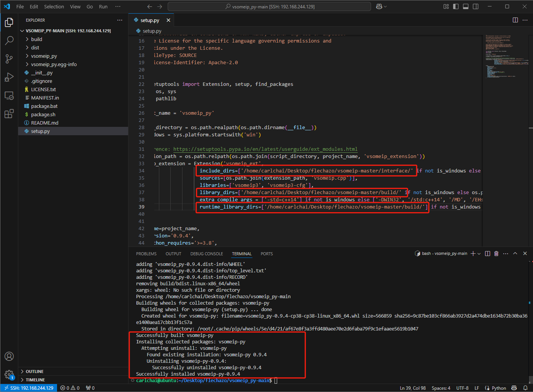The height and width of the screenshot is (392, 533).
Task: Click the setuptools.pypa.io documentation link
Action: tap(265, 149)
